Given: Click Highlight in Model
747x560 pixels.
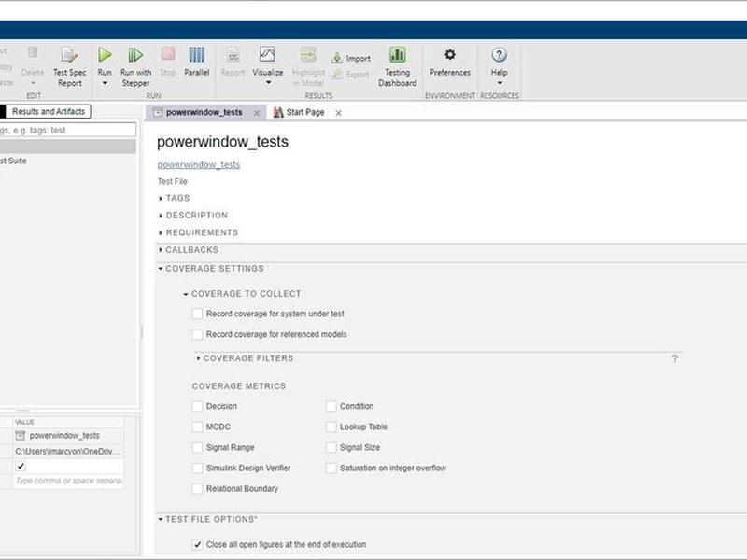Looking at the screenshot, I should click(x=308, y=66).
